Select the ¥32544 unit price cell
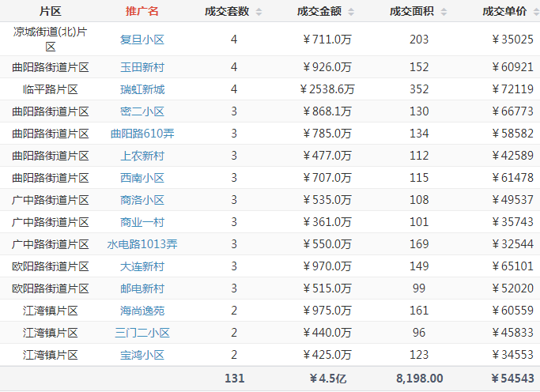Image resolution: width=540 pixels, height=392 pixels. point(513,244)
